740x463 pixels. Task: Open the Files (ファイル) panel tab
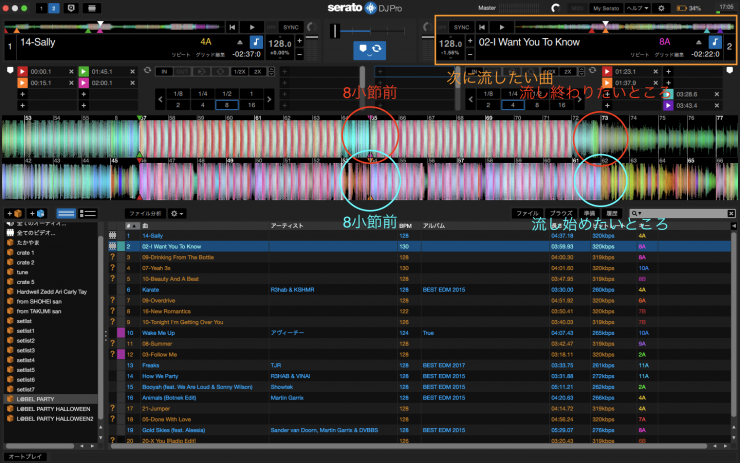[528, 213]
